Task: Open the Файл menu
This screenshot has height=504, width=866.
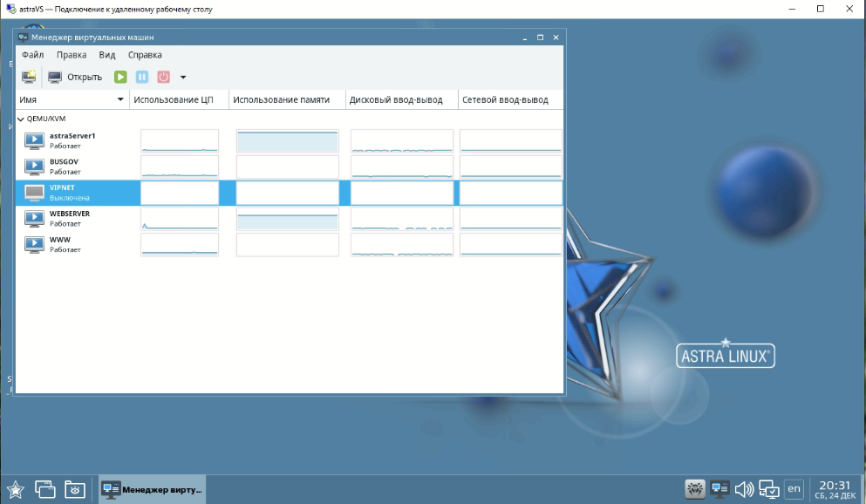Action: (x=33, y=54)
